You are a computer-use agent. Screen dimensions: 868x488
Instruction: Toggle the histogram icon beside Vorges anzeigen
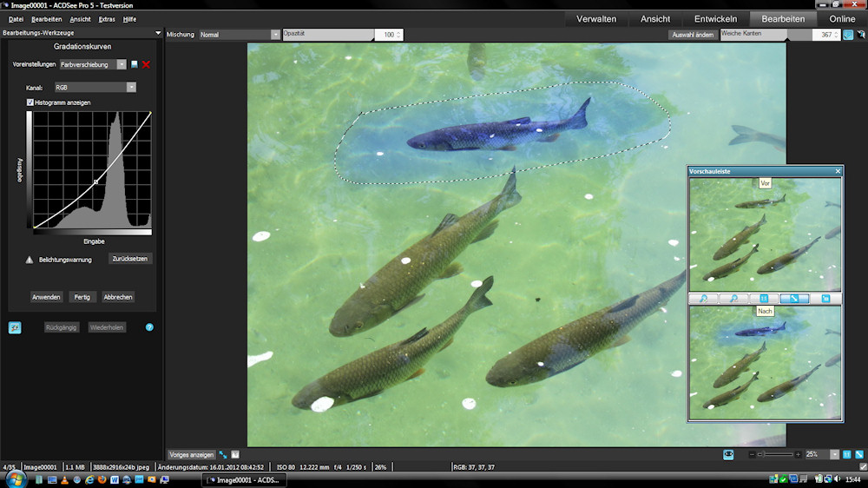click(235, 454)
